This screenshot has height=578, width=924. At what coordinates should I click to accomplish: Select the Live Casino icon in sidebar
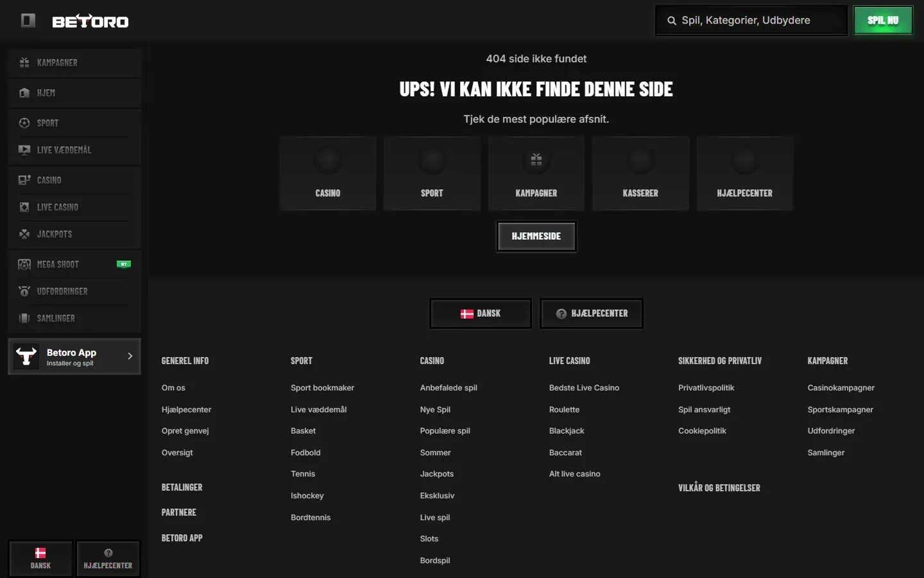click(x=24, y=207)
